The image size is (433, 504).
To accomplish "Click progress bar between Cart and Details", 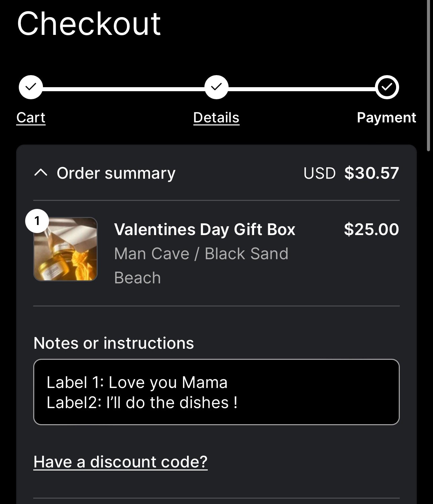I will (x=124, y=89).
